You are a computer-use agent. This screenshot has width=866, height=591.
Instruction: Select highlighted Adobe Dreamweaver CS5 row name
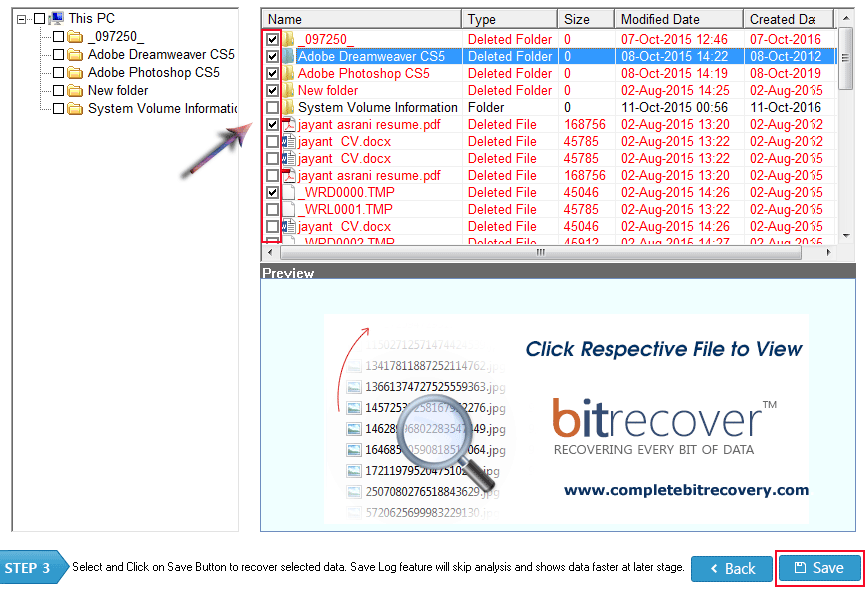(x=371, y=56)
